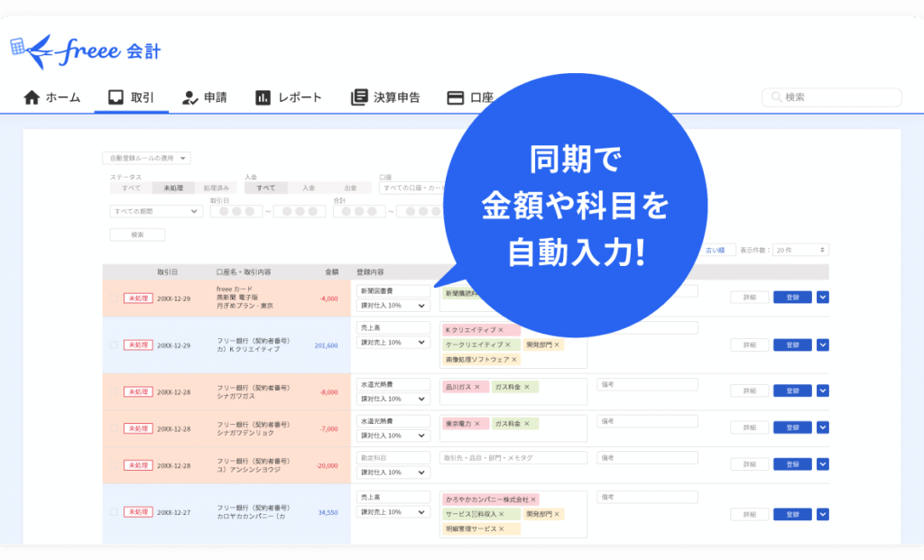Click 詳細 for the カロヤカカンパニー row
Viewport: 924px width, 560px height.
749,514
